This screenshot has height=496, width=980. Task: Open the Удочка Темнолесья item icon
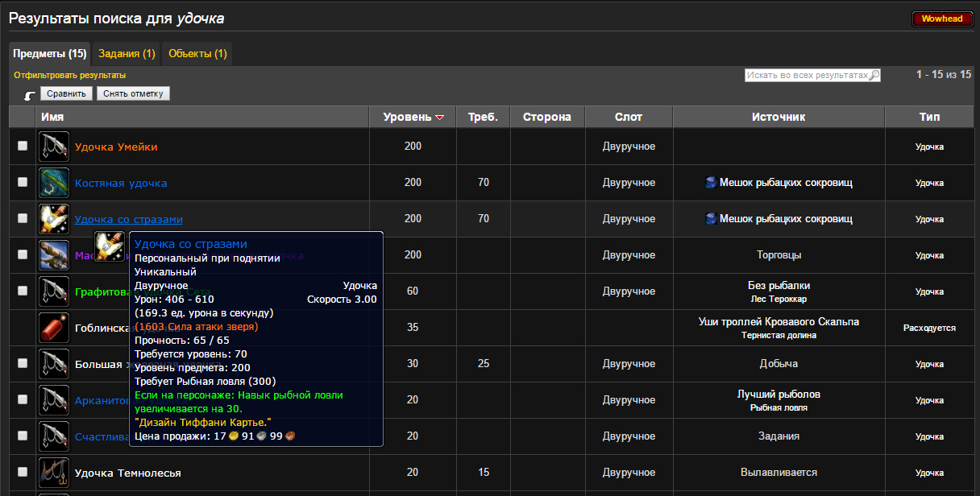tap(54, 473)
